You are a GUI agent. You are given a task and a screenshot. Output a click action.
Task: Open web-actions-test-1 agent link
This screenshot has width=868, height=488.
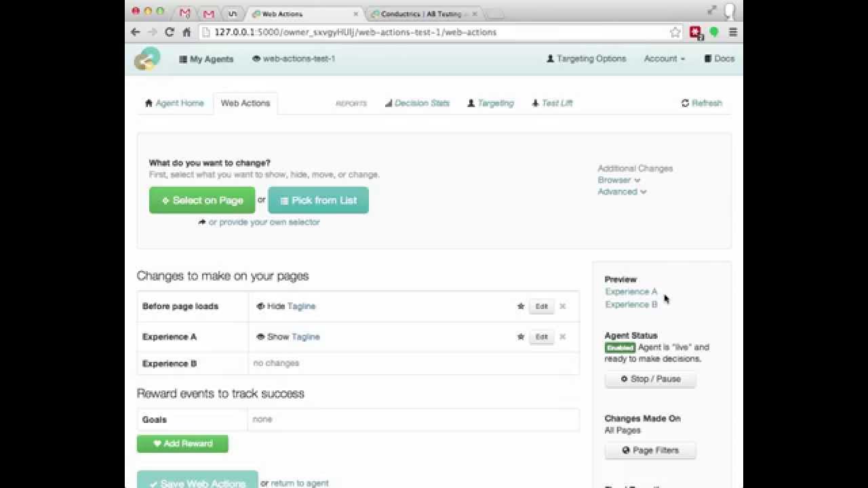[294, 59]
